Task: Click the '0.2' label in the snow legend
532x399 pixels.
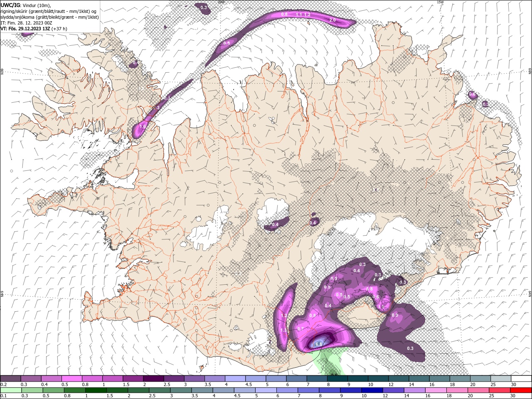Action: tap(3, 384)
